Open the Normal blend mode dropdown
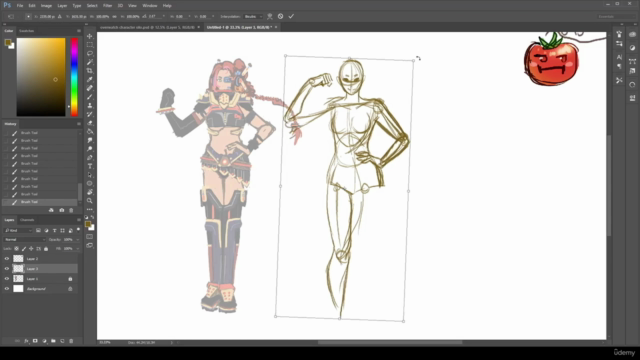 (24, 240)
